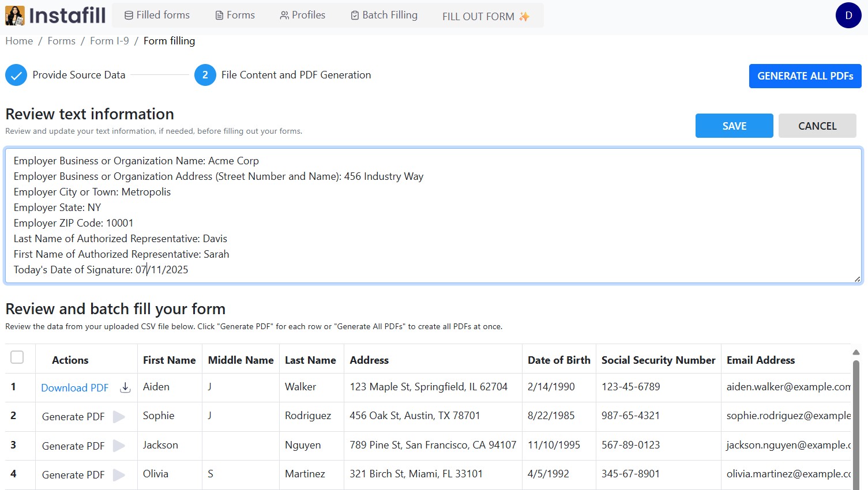
Task: Click the Download PDF link for Aiden
Action: click(74, 388)
